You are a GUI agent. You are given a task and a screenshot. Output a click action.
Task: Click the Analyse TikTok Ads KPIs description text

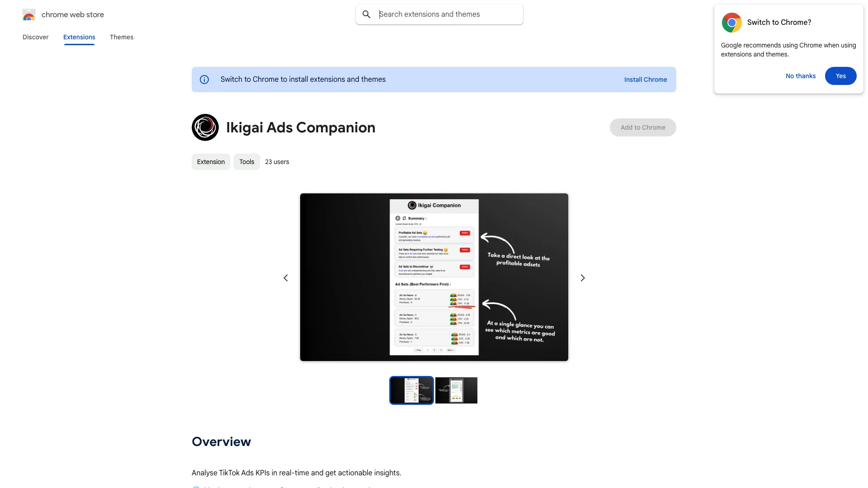297,473
